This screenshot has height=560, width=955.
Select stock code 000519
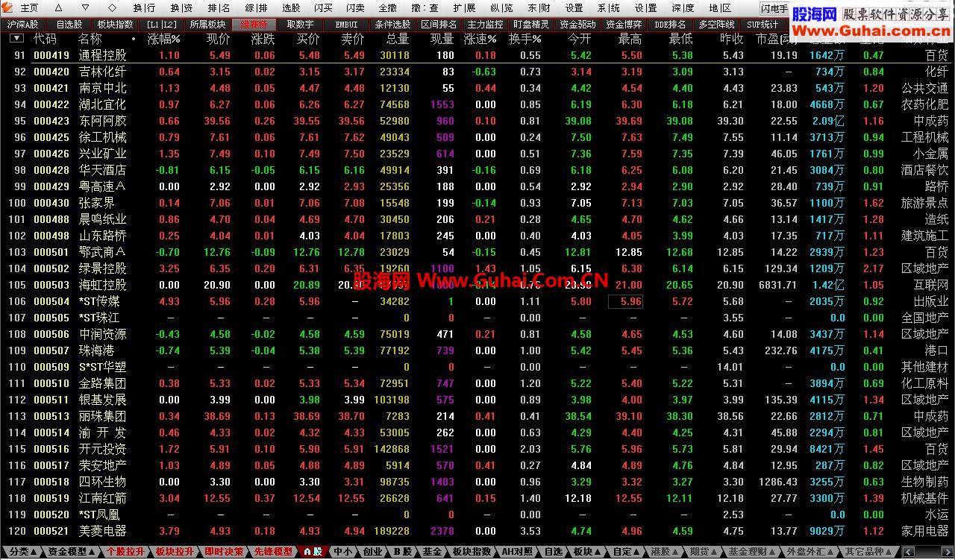click(51, 498)
